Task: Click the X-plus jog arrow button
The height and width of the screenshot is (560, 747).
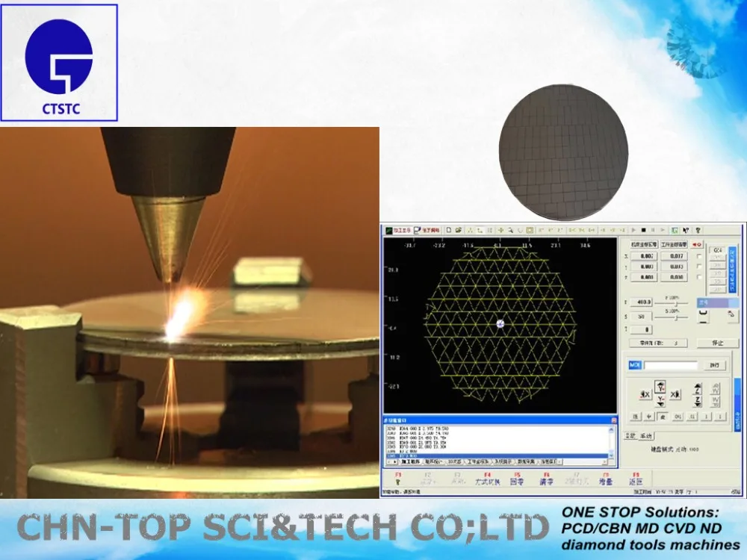Action: tap(675, 394)
